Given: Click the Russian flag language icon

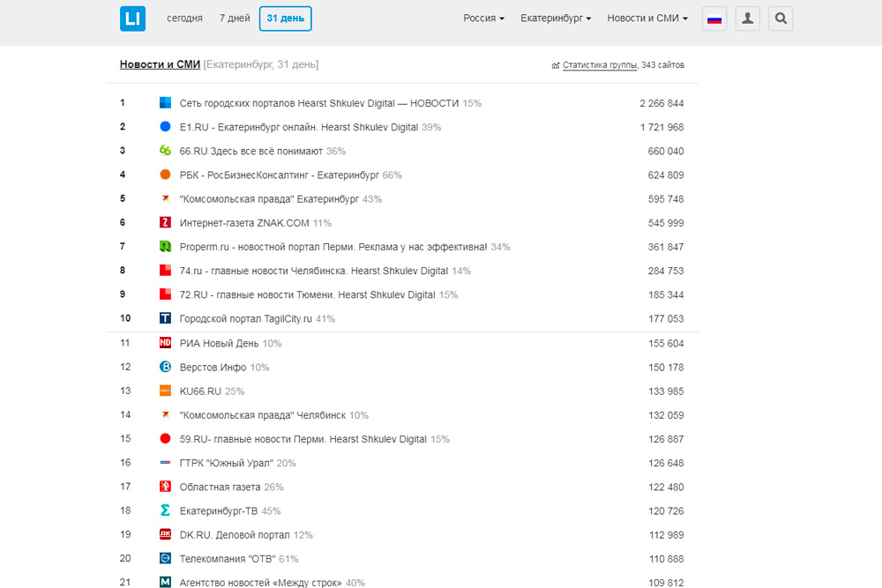Looking at the screenshot, I should pyautogui.click(x=714, y=19).
